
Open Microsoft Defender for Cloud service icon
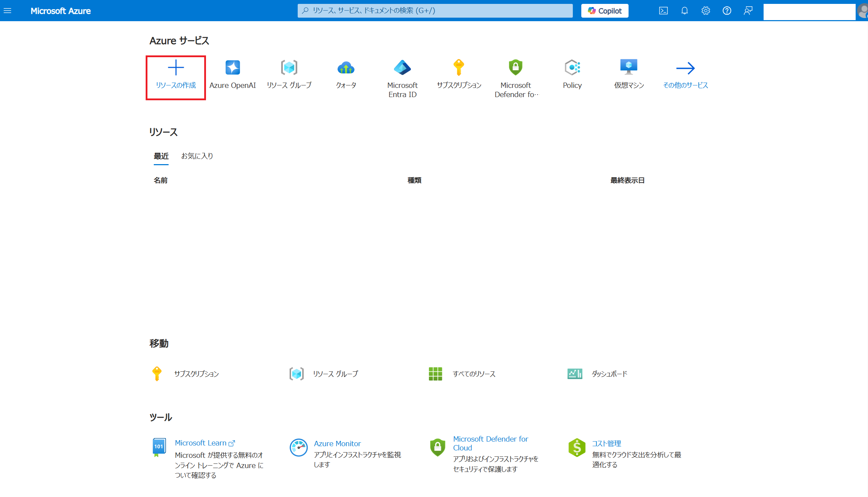click(516, 67)
